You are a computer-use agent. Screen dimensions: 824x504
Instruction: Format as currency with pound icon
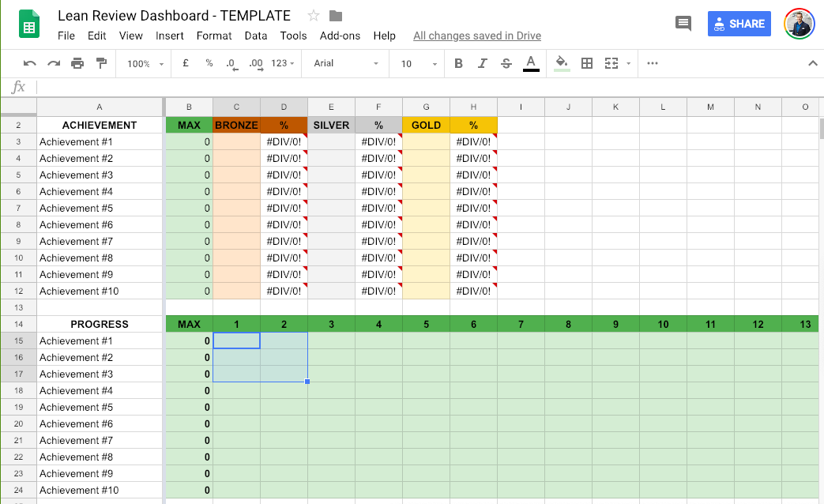coord(186,63)
